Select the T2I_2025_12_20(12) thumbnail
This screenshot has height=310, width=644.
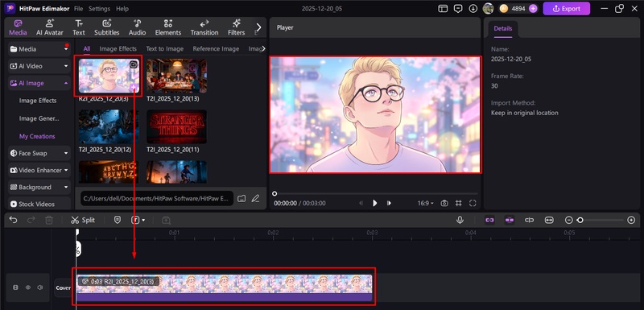[109, 126]
